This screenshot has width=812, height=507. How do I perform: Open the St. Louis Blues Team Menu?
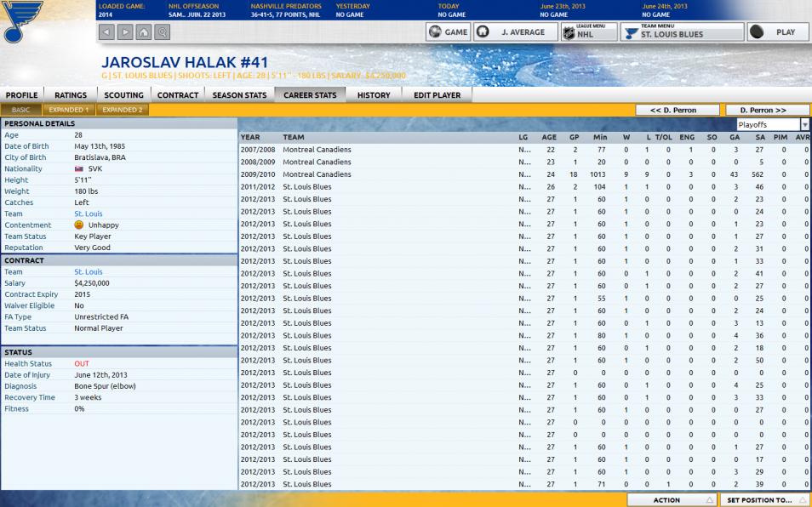point(681,32)
